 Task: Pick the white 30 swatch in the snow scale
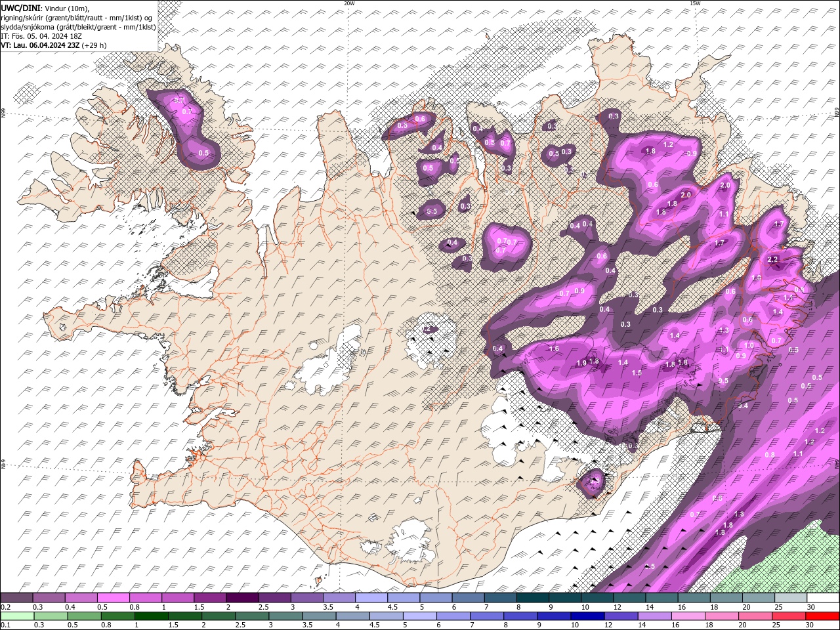[823, 598]
